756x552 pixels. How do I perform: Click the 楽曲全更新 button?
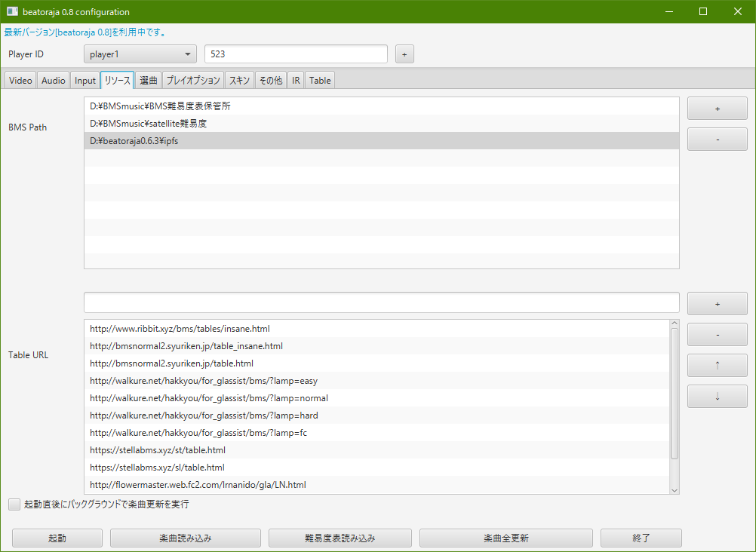pyautogui.click(x=506, y=538)
